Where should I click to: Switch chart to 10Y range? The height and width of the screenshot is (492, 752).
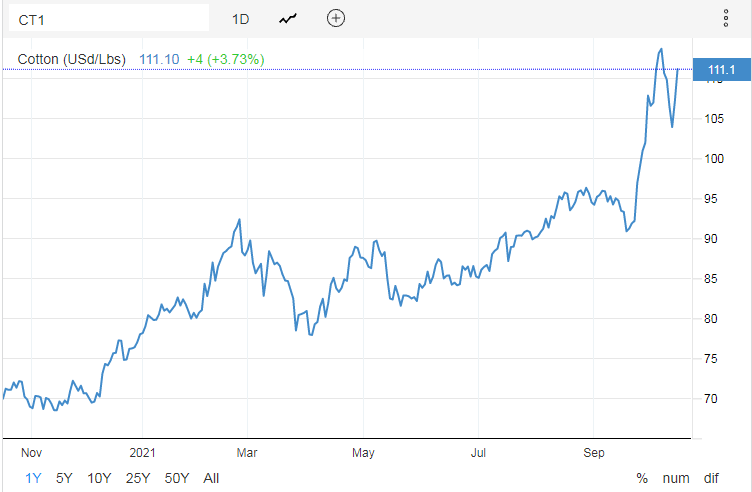(x=99, y=478)
